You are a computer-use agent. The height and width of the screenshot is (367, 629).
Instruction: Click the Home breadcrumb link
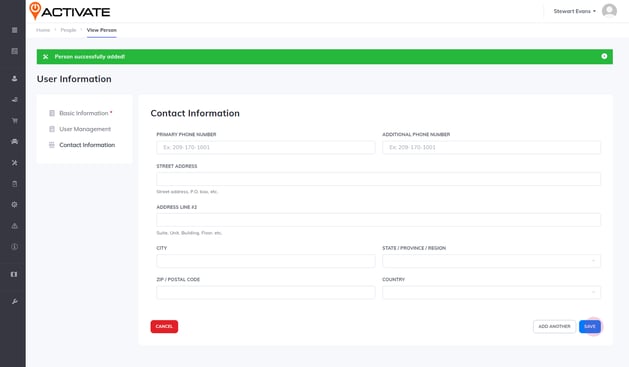[x=43, y=30]
